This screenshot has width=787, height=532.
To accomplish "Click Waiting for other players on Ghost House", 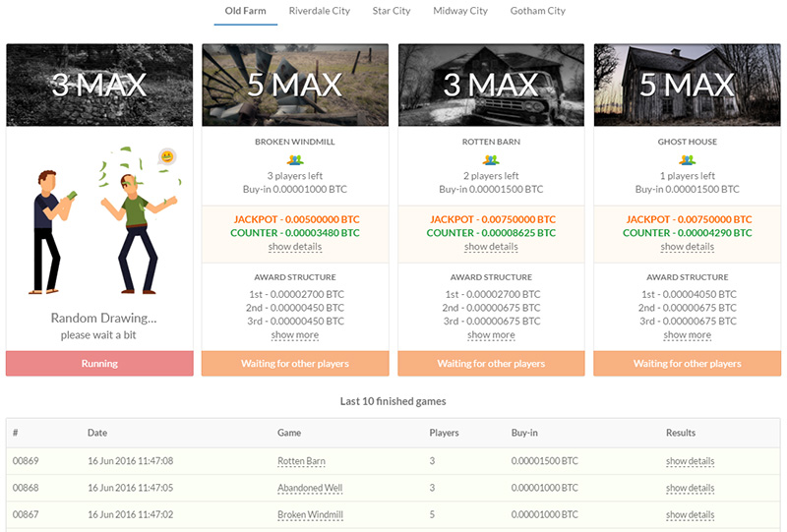I will [x=687, y=364].
